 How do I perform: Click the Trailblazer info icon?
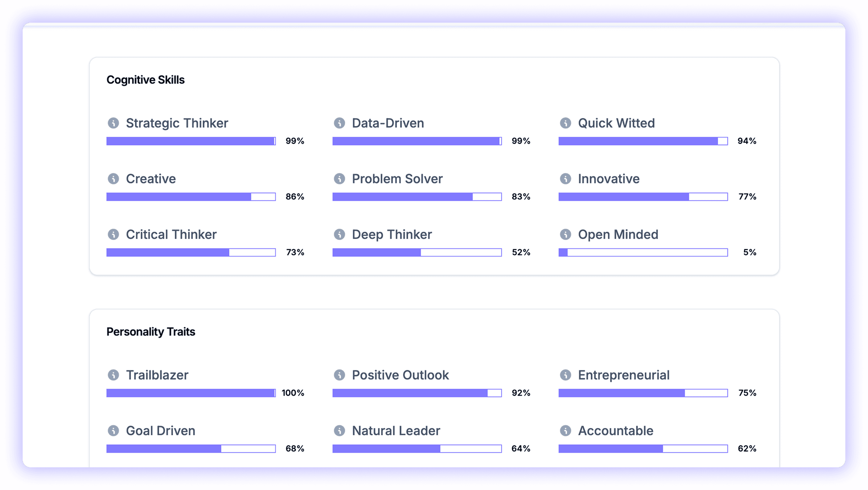113,375
